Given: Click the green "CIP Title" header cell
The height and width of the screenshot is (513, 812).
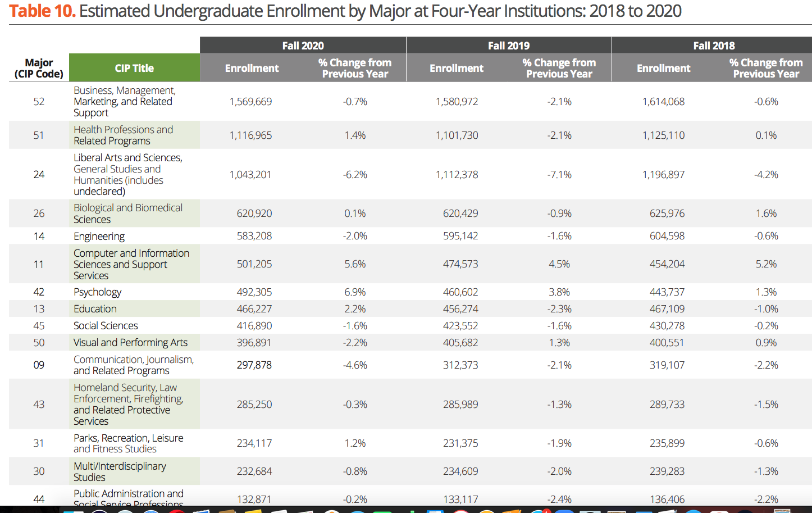Looking at the screenshot, I should pos(134,68).
